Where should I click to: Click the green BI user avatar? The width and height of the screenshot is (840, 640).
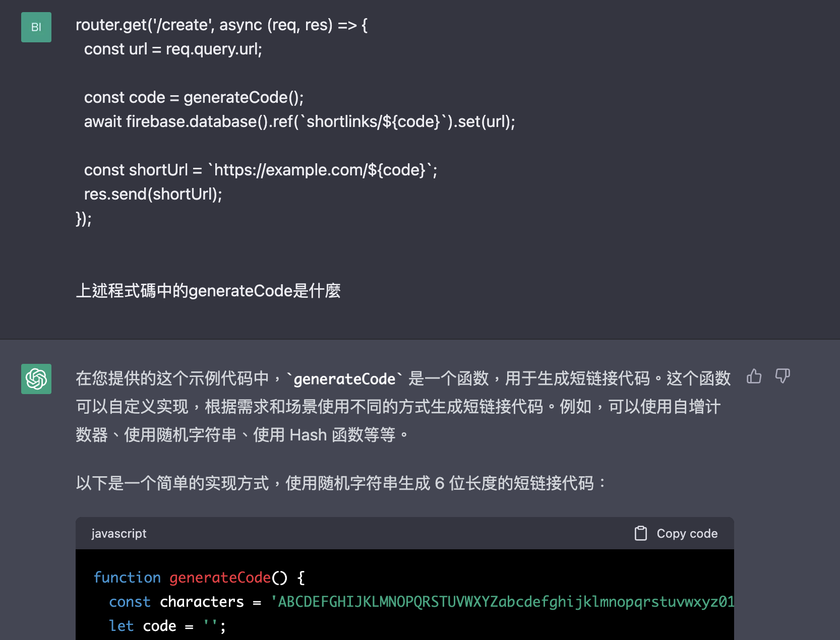point(36,27)
